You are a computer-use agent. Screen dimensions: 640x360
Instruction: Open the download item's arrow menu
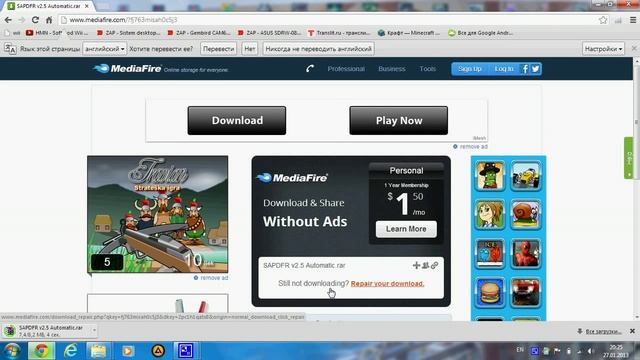(94, 330)
